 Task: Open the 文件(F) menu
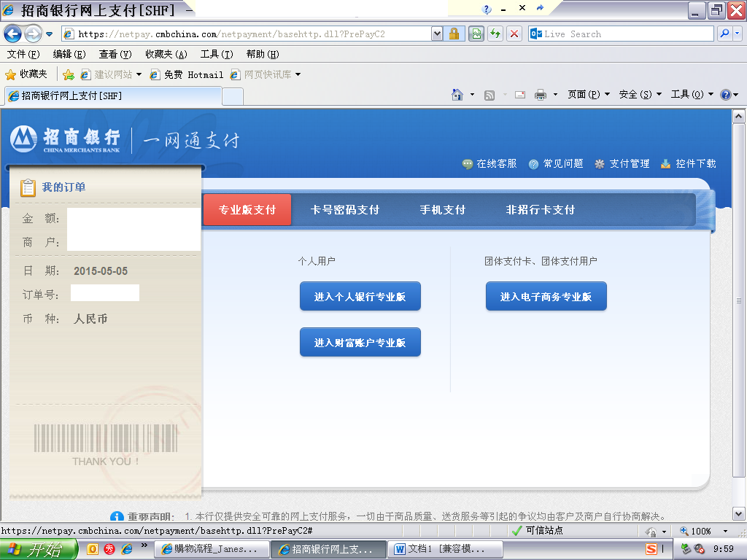pyautogui.click(x=23, y=54)
